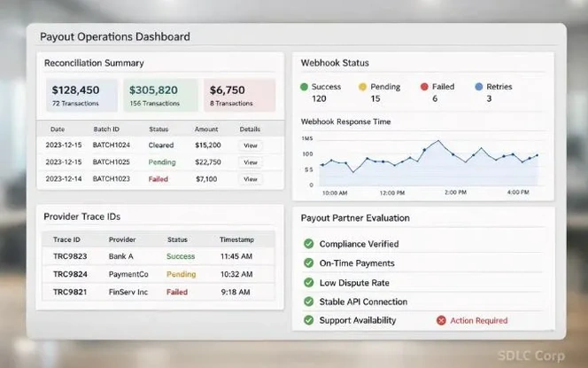
Task: Click the Amount column header
Action: pyautogui.click(x=206, y=129)
